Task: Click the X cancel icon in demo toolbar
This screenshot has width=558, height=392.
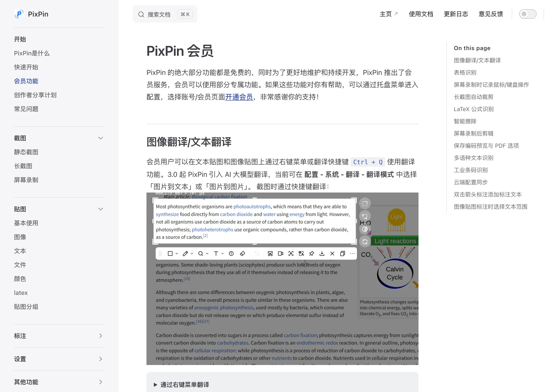Action: click(x=332, y=253)
